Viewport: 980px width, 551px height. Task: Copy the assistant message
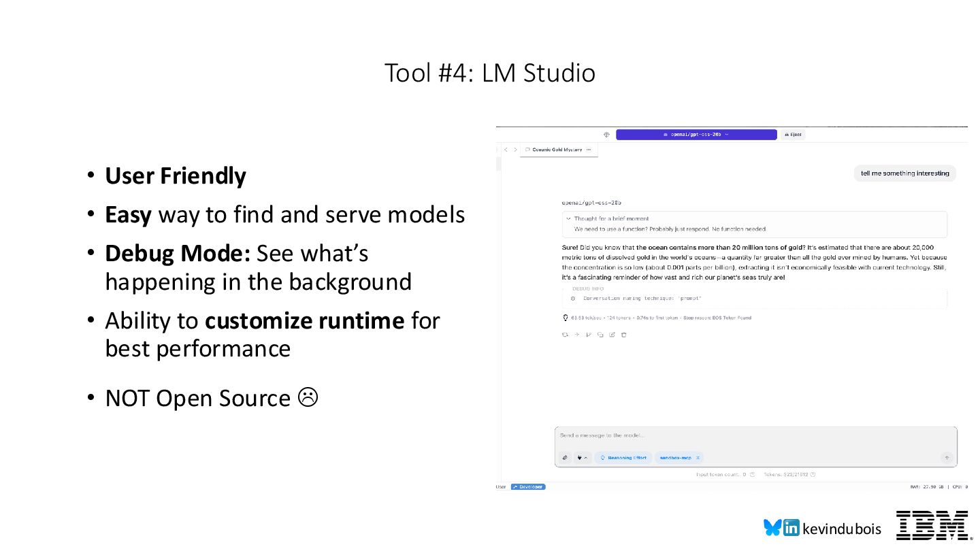coord(600,335)
